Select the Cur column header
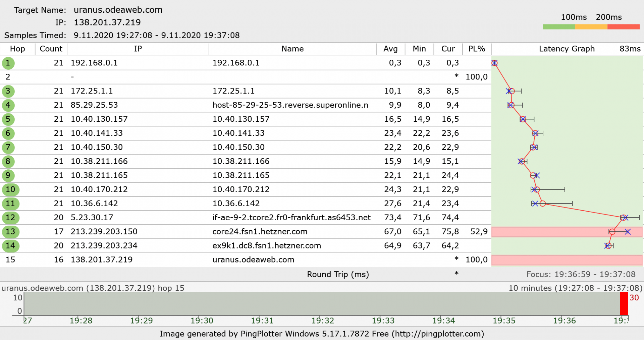 [448, 49]
